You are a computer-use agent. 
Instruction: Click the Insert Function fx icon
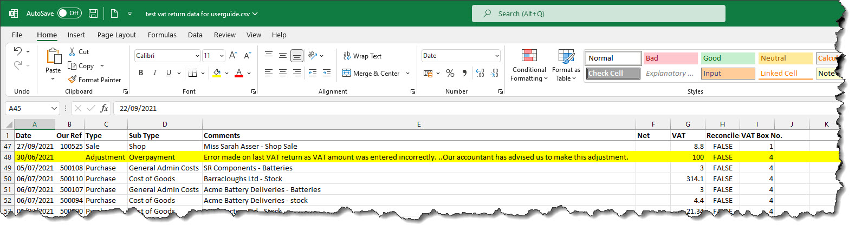[104, 108]
